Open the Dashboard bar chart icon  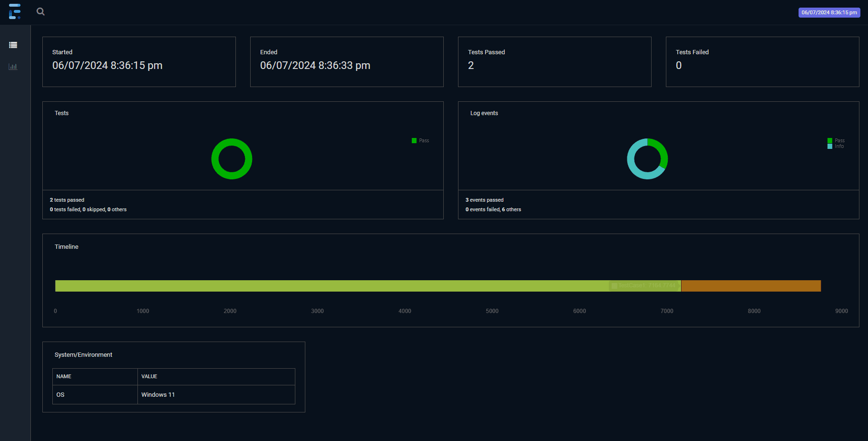point(13,67)
